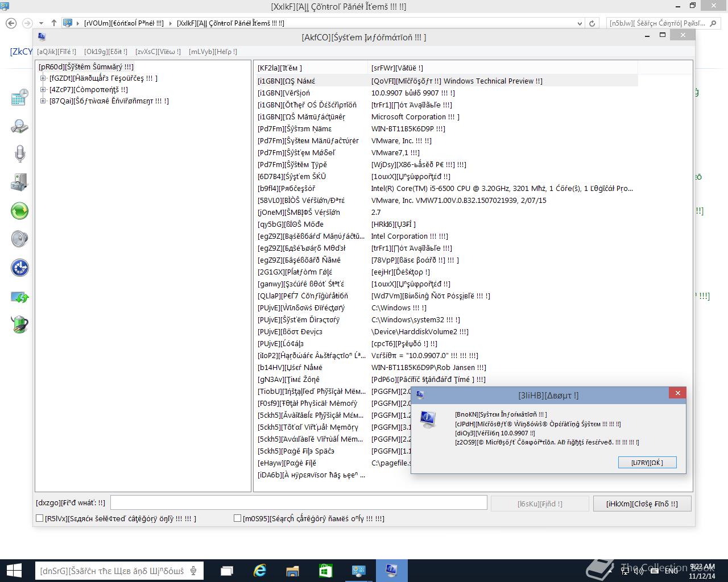This screenshot has width=728, height=582.
Task: Select the Version 10.0.9907 row
Action: tap(446, 93)
